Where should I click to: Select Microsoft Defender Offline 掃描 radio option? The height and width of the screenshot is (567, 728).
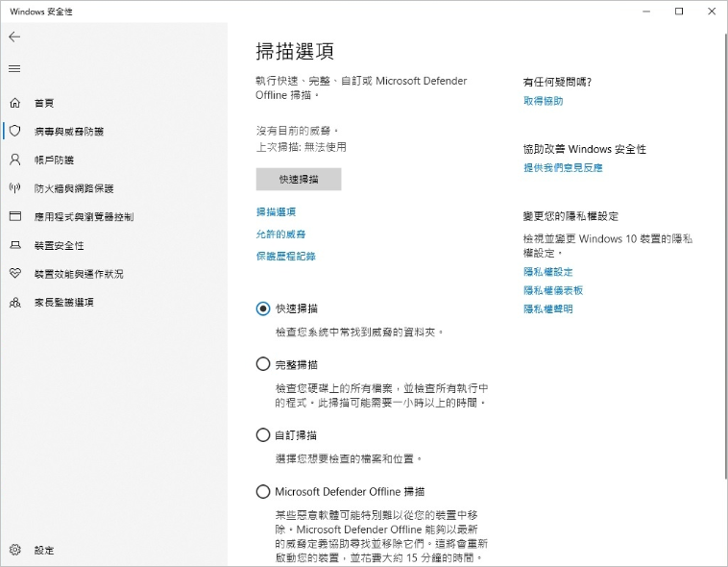[263, 492]
